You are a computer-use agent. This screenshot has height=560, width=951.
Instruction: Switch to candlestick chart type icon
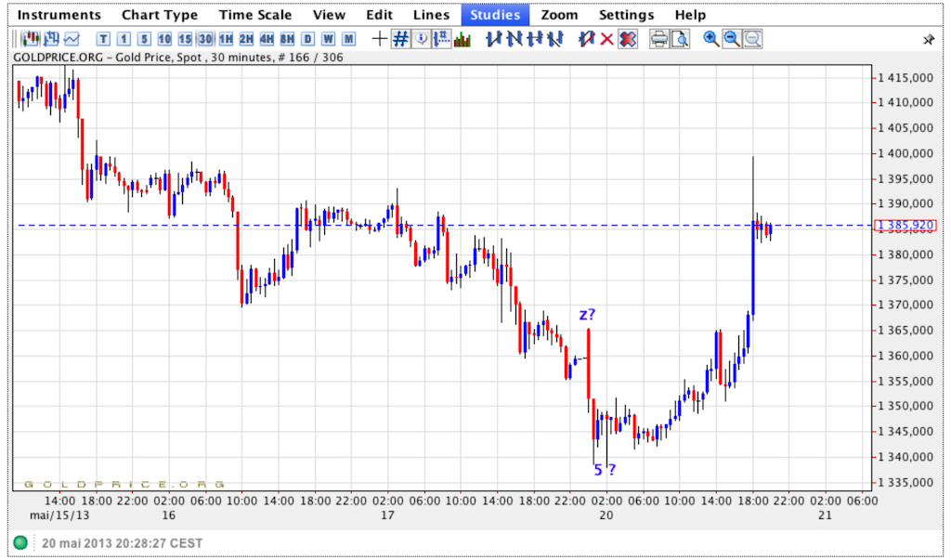click(x=31, y=39)
